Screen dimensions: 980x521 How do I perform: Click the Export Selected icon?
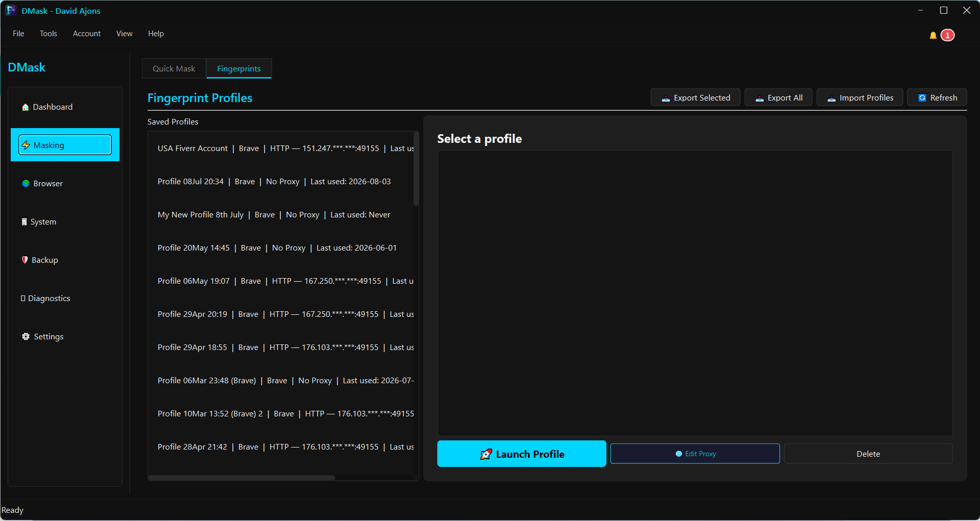point(666,98)
